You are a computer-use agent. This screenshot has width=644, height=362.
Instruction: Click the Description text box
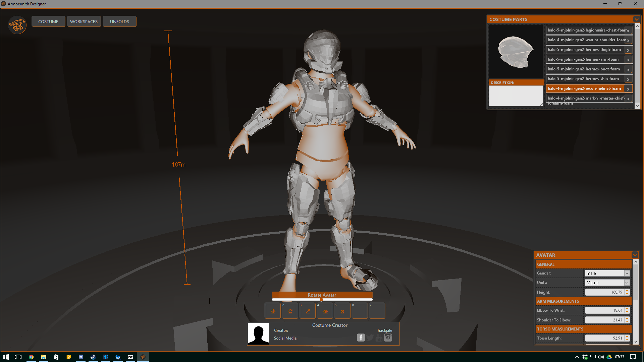pos(516,96)
